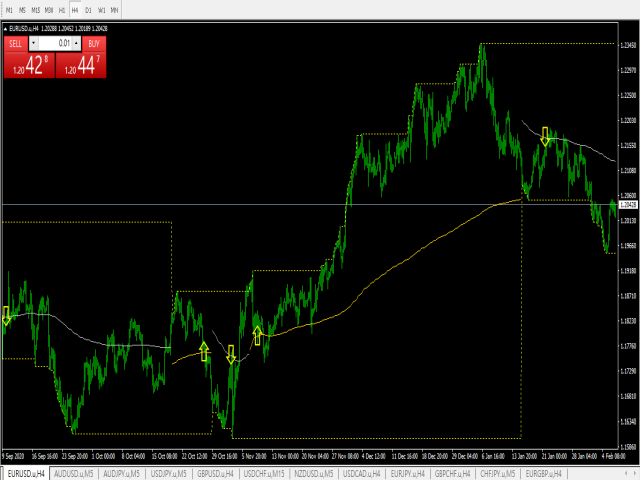
Task: Click the 1.23450 price scale label
Action: coord(628,45)
